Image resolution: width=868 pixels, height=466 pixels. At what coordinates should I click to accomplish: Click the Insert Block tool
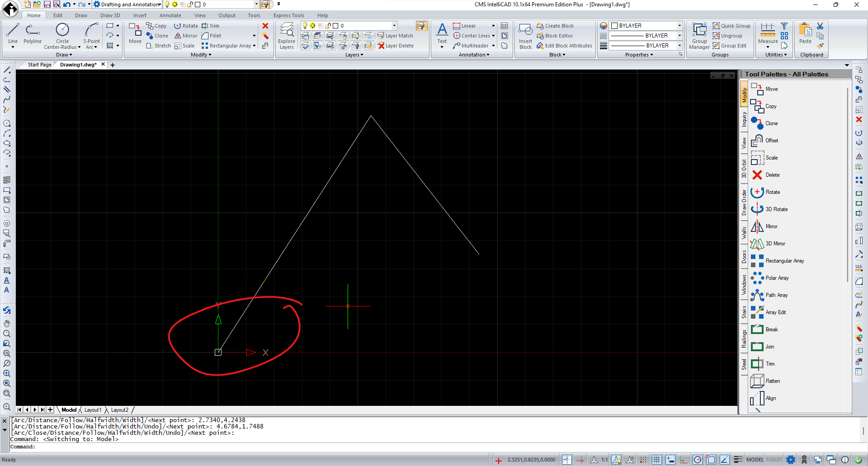[x=525, y=36]
